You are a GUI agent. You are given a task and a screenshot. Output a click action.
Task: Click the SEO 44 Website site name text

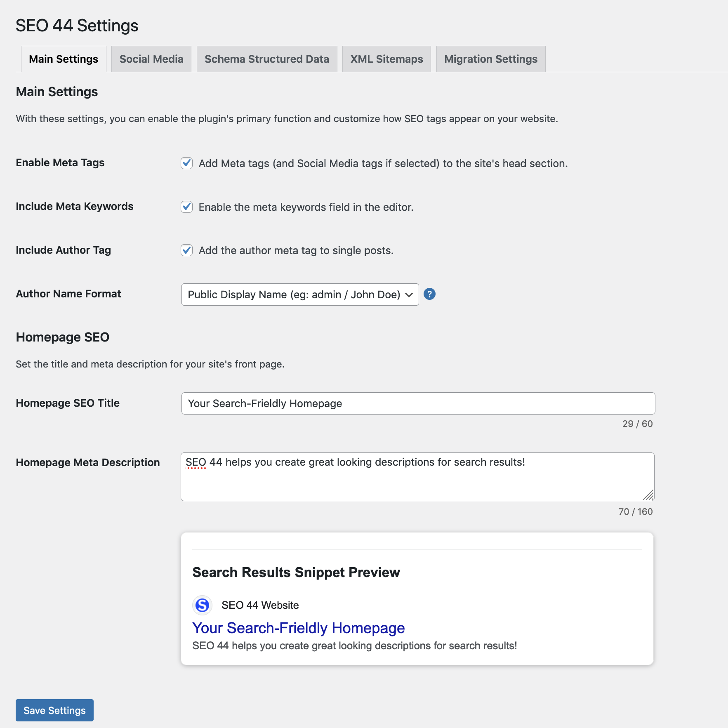(260, 605)
